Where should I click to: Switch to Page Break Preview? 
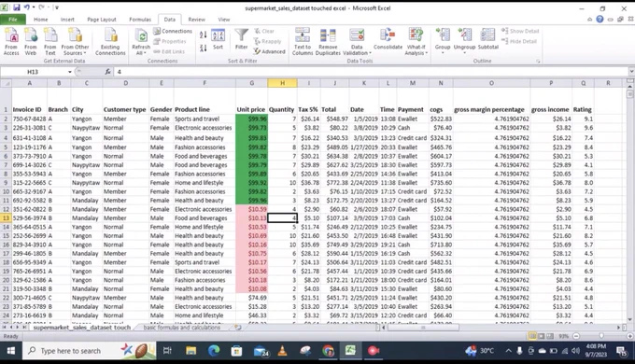point(550,336)
